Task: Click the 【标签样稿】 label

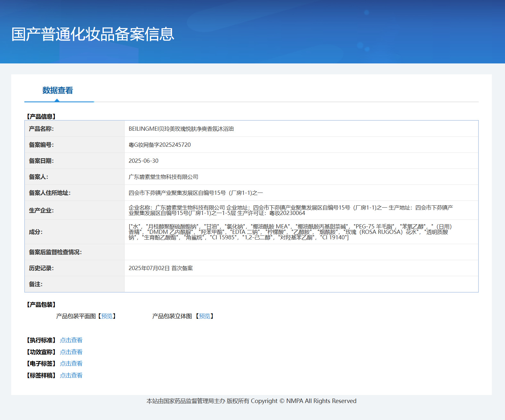Action: tap(41, 375)
